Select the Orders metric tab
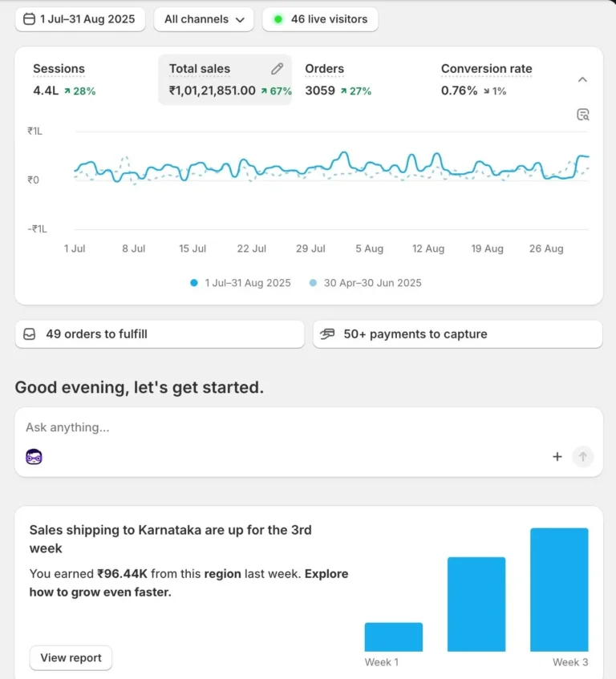 (337, 79)
